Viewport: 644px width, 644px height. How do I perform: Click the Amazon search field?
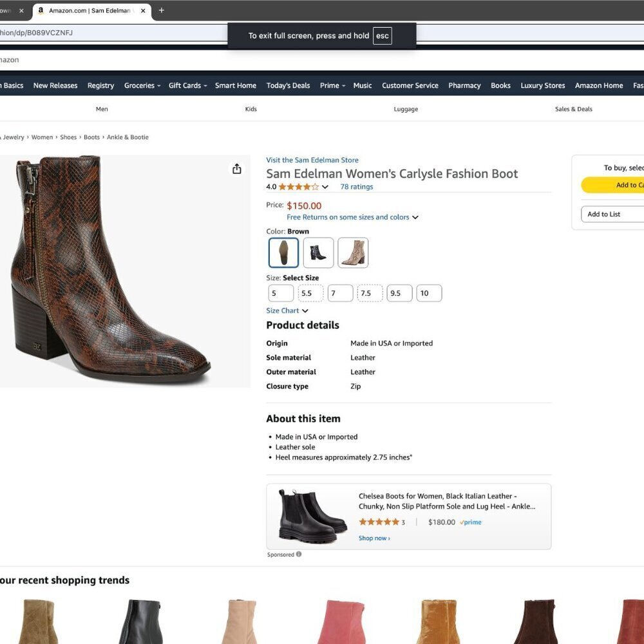pos(322,60)
